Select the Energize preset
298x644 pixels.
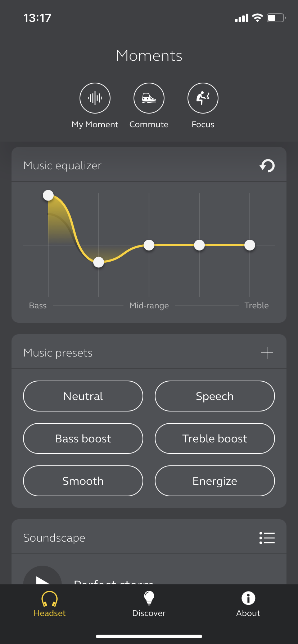(215, 481)
